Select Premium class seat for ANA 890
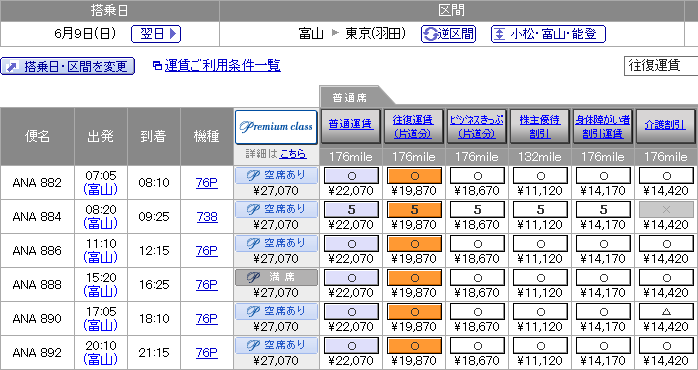Image resolution: width=698 pixels, height=370 pixels. click(x=276, y=311)
